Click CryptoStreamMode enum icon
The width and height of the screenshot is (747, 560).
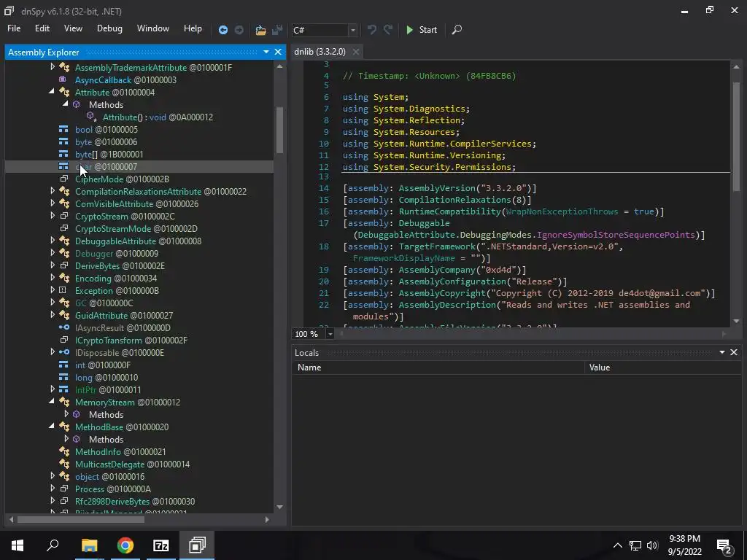pos(63,228)
